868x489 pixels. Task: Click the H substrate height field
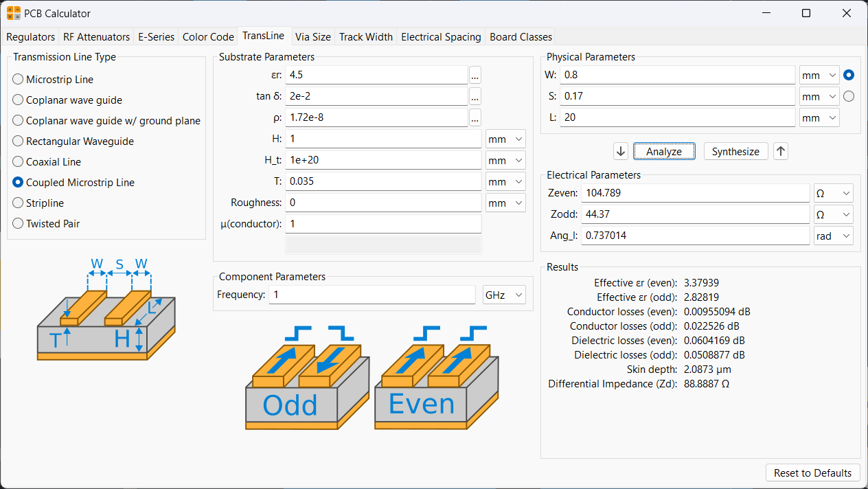[x=383, y=139]
